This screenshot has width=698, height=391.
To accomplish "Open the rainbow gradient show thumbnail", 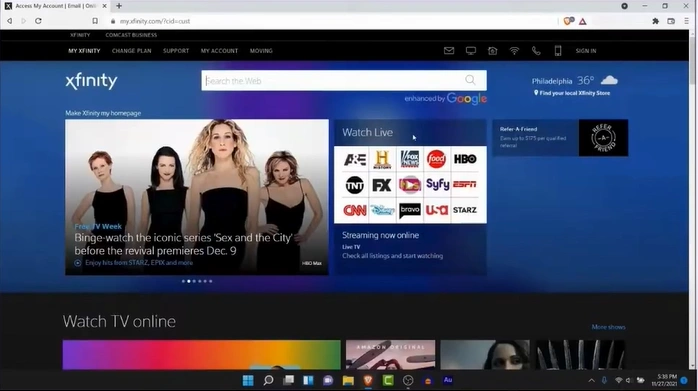I will click(201, 354).
